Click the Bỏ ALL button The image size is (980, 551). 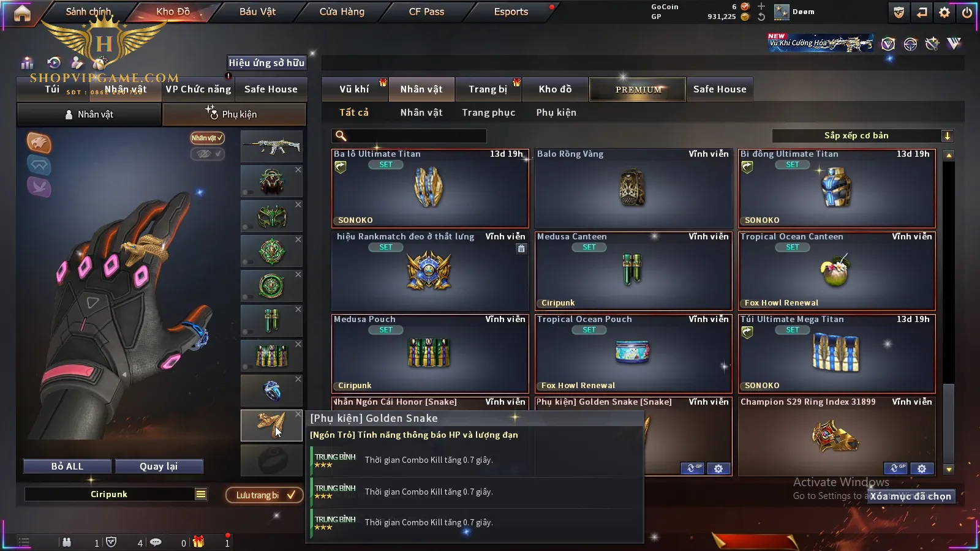click(x=67, y=466)
